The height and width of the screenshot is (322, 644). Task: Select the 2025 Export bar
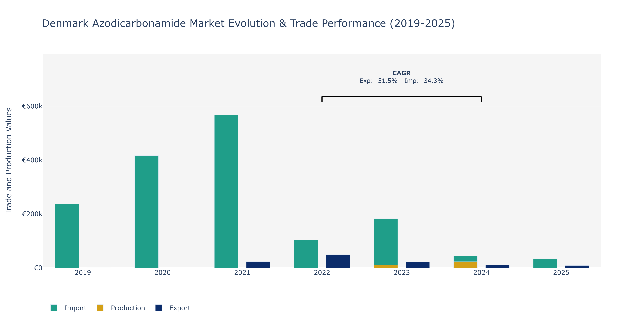(577, 267)
